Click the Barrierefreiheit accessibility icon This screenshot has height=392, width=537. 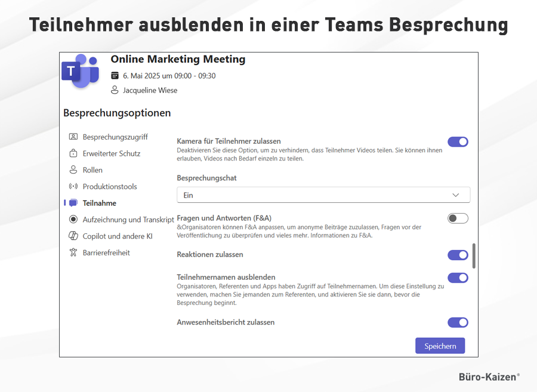click(73, 252)
